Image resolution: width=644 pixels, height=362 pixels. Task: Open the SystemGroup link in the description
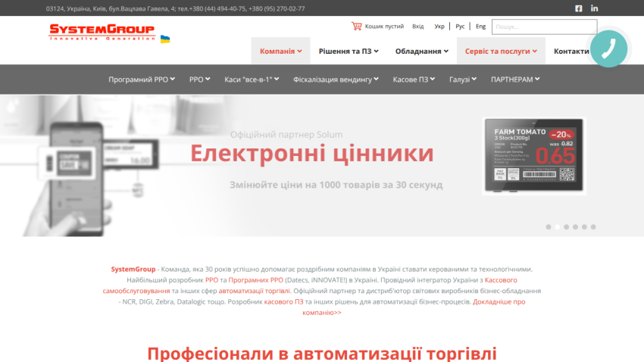(133, 270)
